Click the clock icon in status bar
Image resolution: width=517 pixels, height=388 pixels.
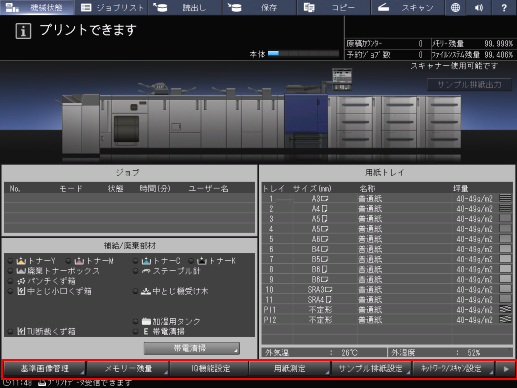point(6,382)
